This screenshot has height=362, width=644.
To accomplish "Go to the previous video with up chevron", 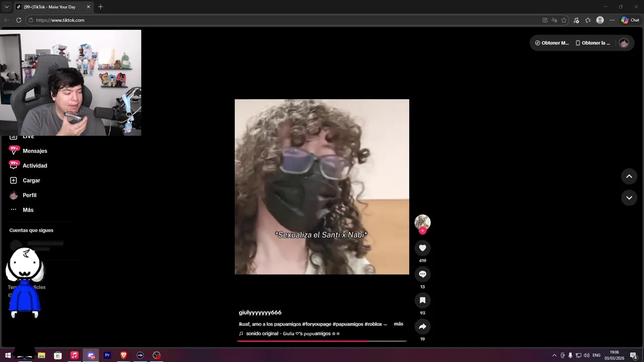I will pyautogui.click(x=629, y=176).
